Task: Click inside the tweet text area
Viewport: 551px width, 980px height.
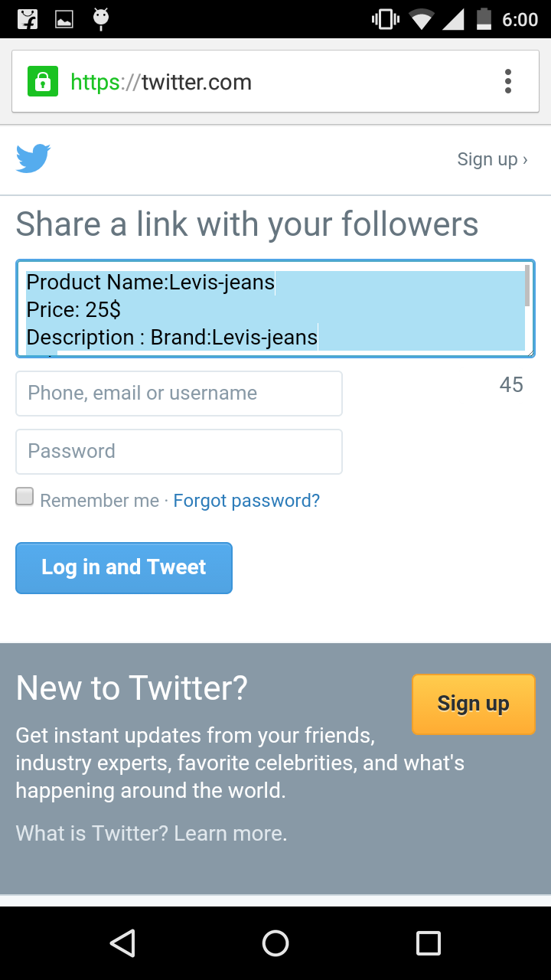Action: click(268, 309)
